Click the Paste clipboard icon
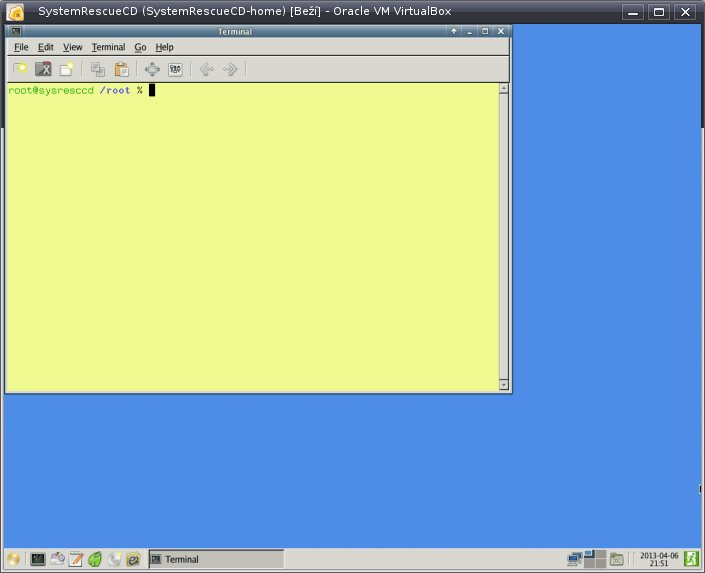 point(121,69)
